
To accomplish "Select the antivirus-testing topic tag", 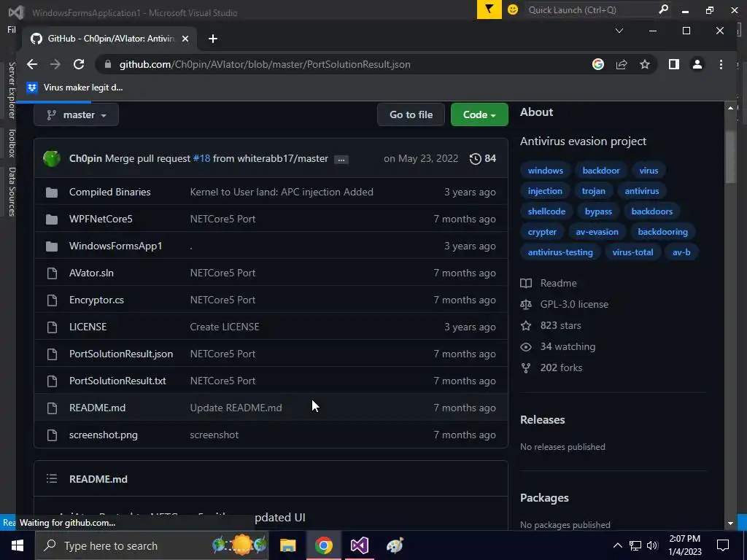I will coord(560,252).
